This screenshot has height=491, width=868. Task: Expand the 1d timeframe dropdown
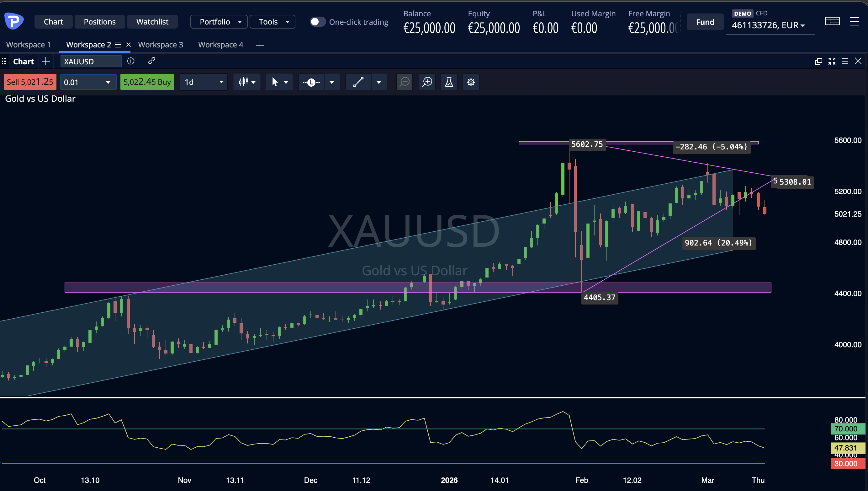pyautogui.click(x=204, y=82)
